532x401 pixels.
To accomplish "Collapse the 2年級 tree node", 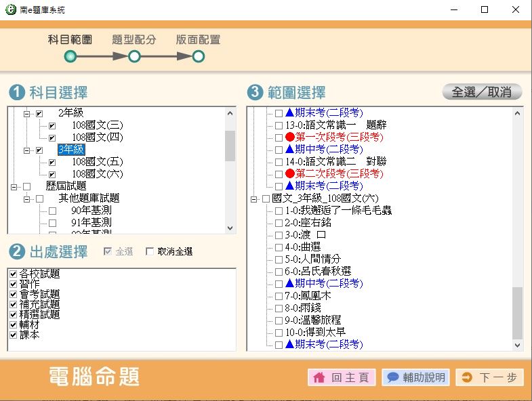I will tap(27, 113).
